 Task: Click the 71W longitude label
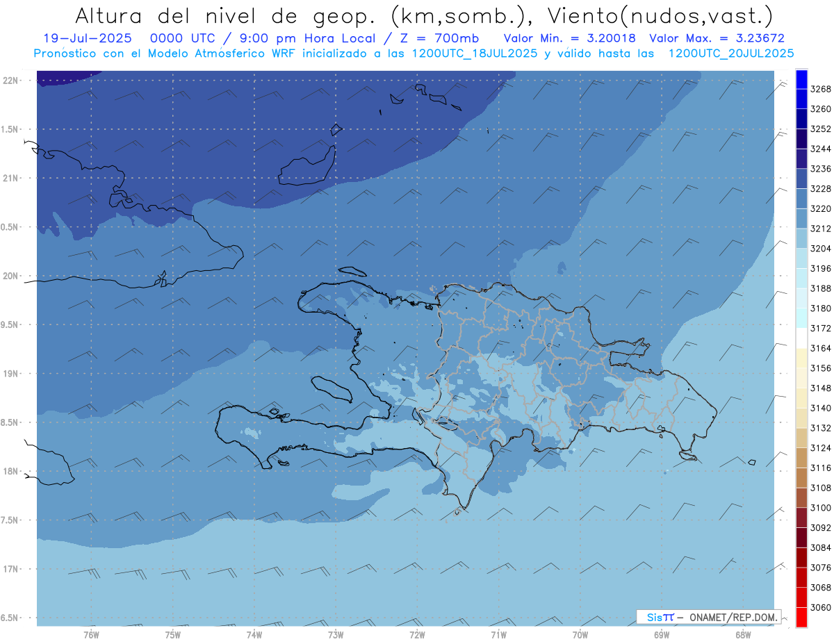498,634
